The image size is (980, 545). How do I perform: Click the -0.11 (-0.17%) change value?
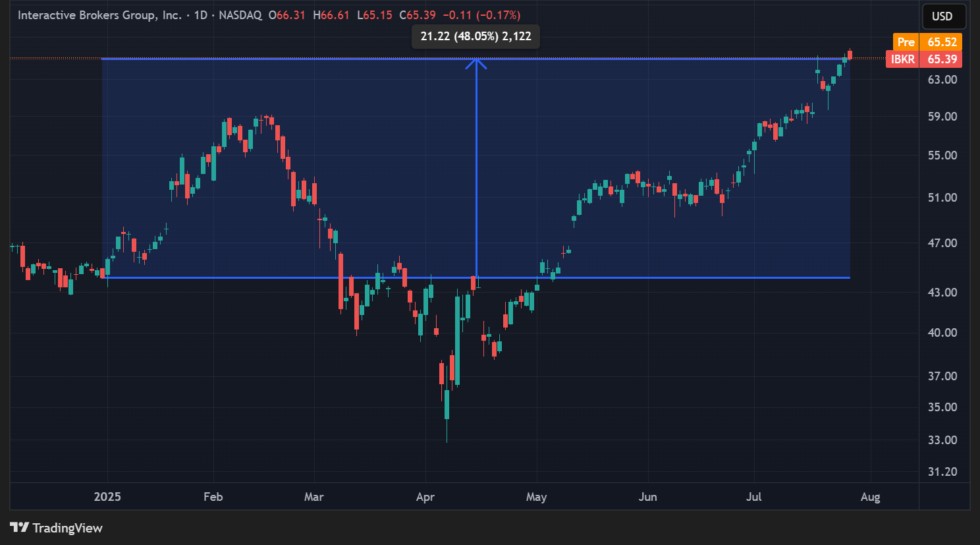(x=481, y=15)
